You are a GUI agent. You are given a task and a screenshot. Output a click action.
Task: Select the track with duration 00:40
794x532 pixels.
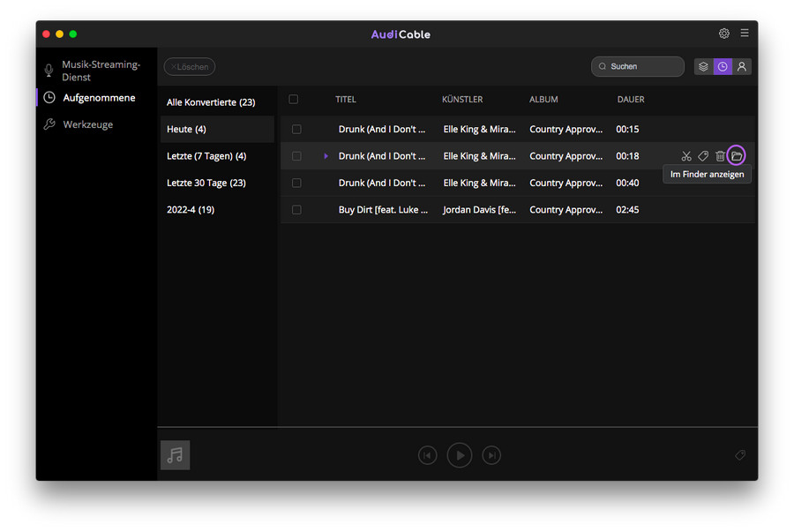pos(518,183)
